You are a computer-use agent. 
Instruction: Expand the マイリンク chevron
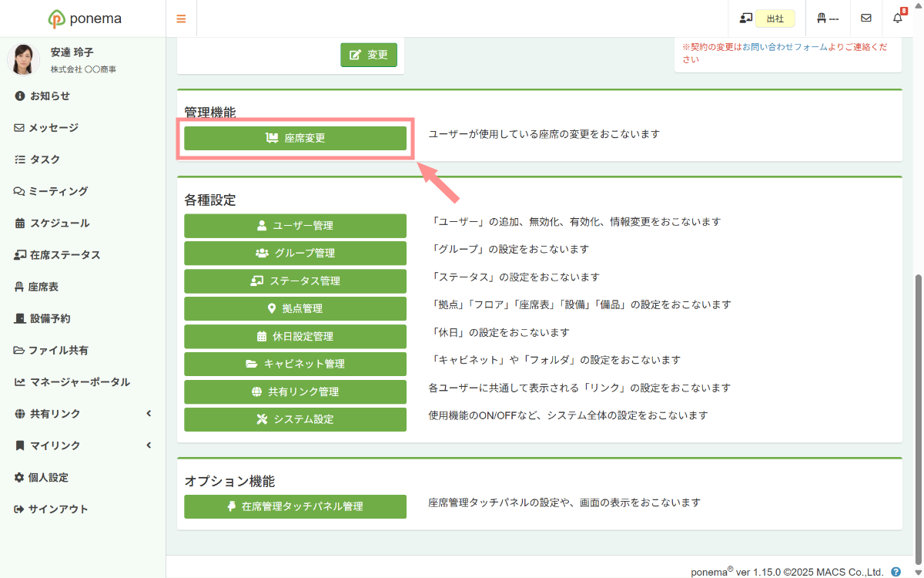(149, 445)
